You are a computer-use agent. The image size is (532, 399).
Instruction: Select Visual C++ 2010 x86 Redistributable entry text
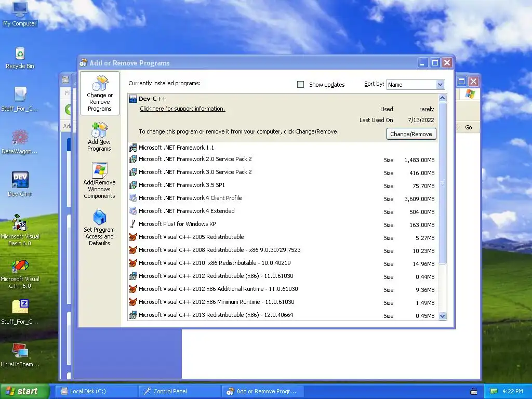[215, 263]
